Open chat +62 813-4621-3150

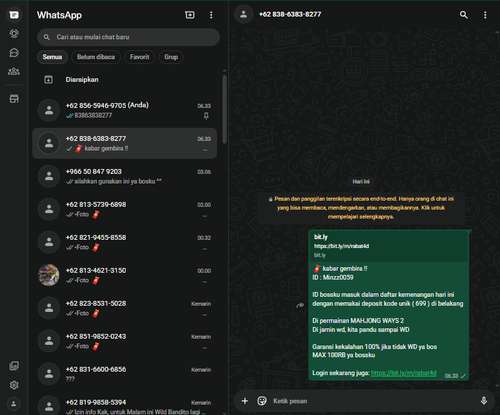click(125, 275)
